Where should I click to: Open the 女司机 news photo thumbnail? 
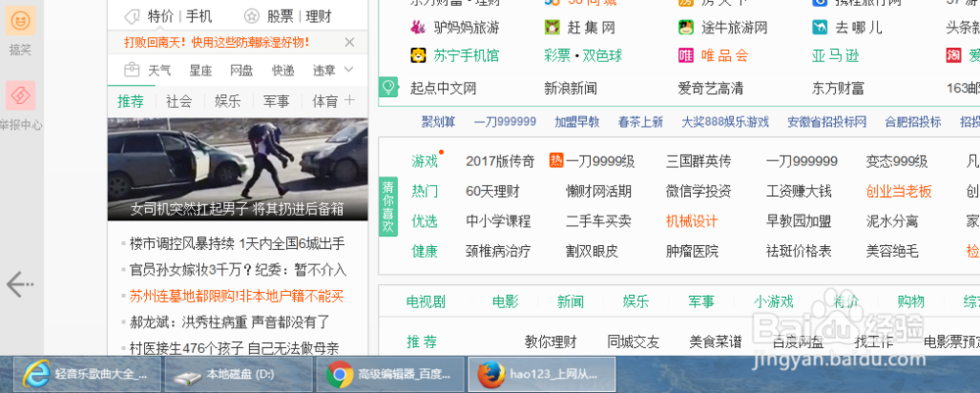pyautogui.click(x=237, y=170)
